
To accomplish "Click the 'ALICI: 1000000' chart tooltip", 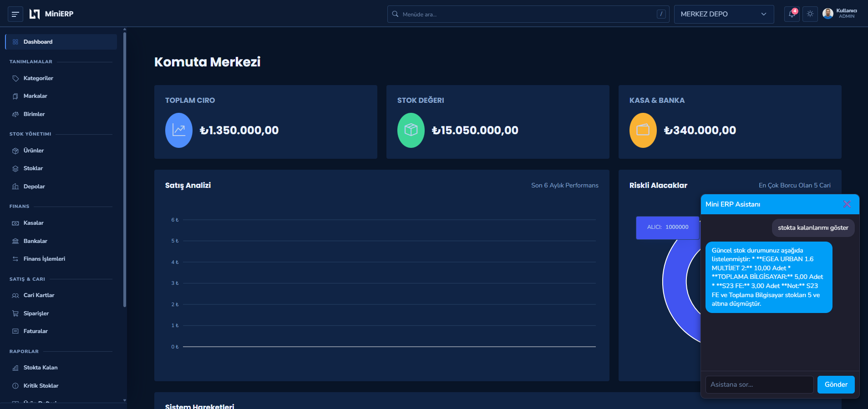I will pos(667,227).
